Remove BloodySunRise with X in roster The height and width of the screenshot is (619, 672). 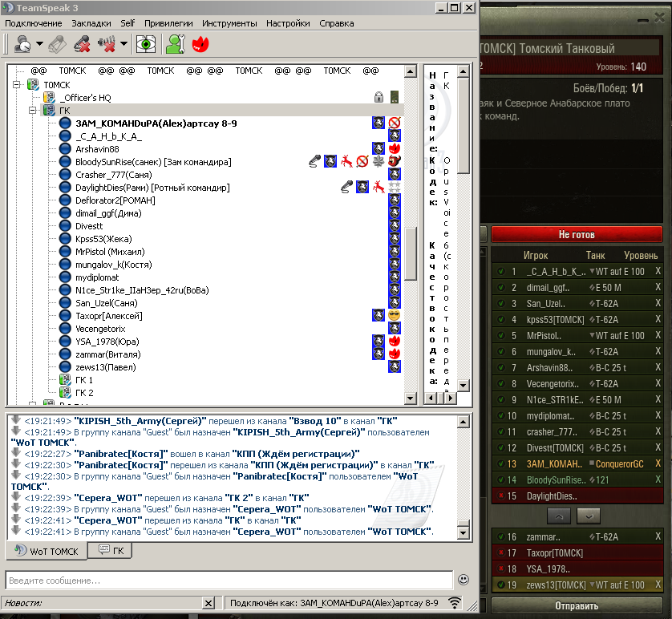click(x=658, y=479)
